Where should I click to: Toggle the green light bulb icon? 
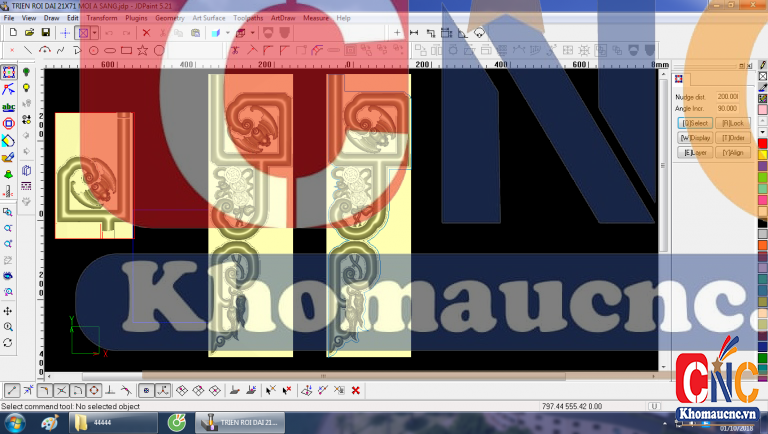tap(26, 72)
